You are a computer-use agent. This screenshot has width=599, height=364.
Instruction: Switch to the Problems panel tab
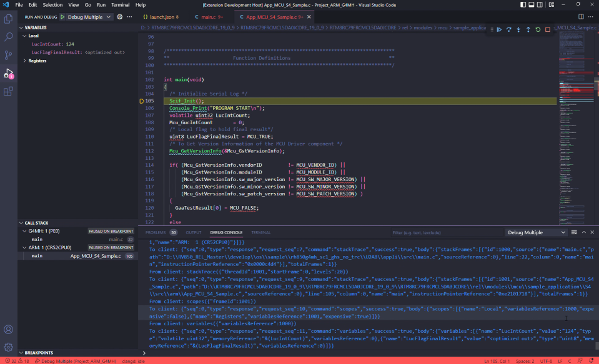[155, 232]
